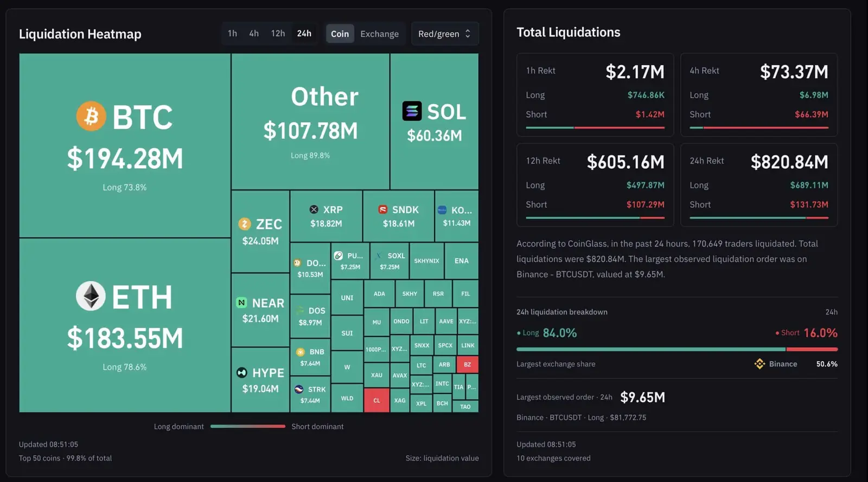Click the red BZ heatmap tile
The image size is (868, 482).
pos(467,364)
